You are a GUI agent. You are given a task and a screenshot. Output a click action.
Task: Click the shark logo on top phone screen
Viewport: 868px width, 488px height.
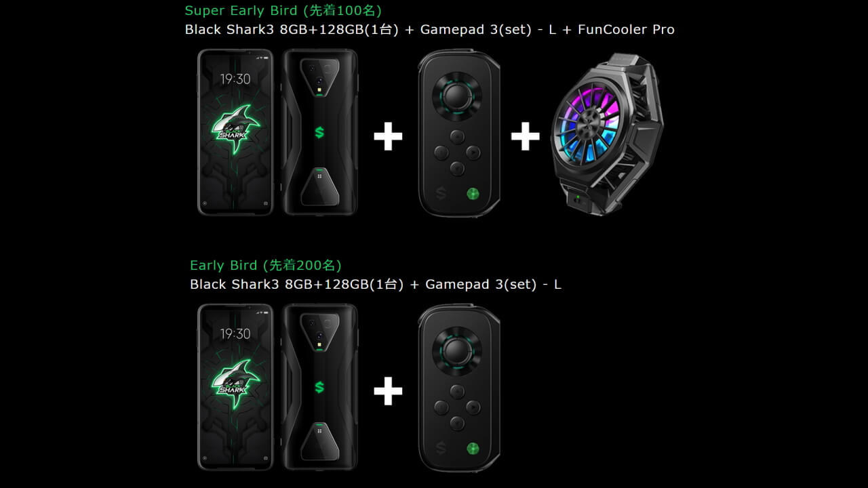[235, 124]
